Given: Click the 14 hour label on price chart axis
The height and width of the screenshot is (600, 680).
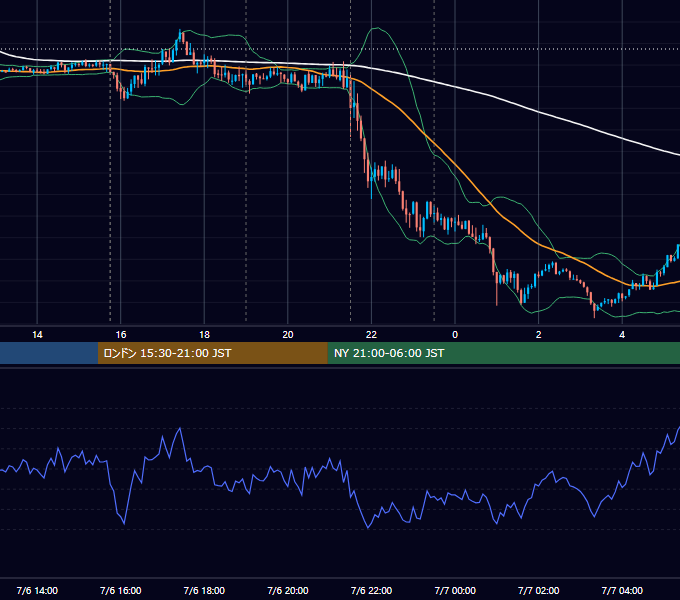Looking at the screenshot, I should point(37,335).
